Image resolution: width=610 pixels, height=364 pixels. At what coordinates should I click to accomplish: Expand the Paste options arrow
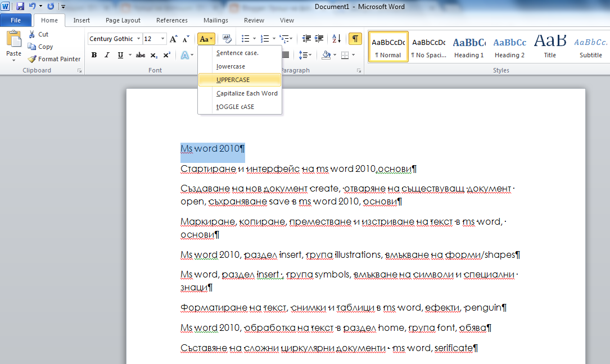13,60
